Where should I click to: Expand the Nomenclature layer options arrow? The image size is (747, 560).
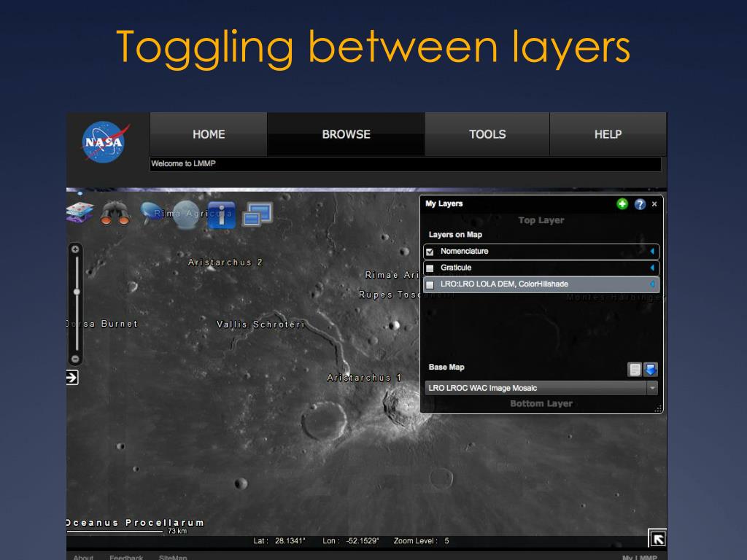click(652, 251)
